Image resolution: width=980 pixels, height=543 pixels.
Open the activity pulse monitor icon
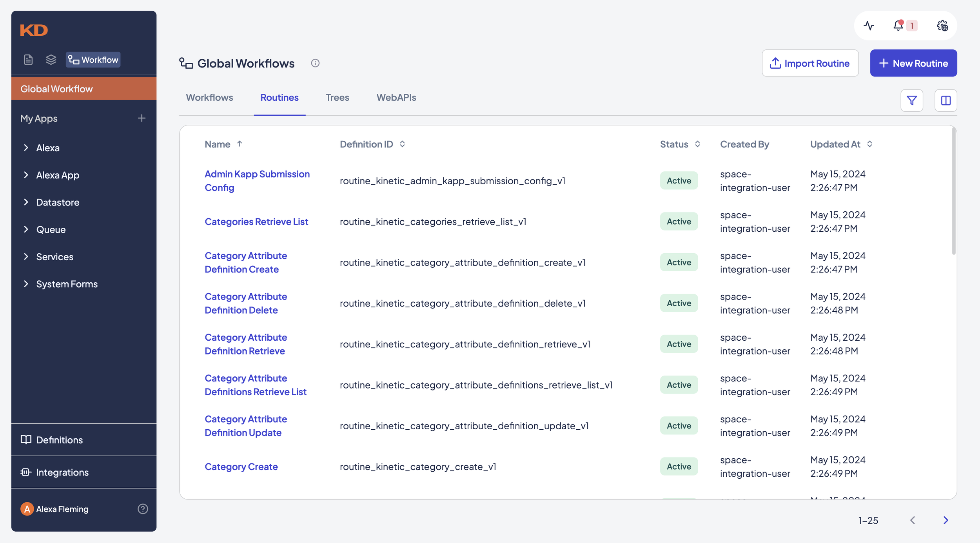(x=869, y=26)
